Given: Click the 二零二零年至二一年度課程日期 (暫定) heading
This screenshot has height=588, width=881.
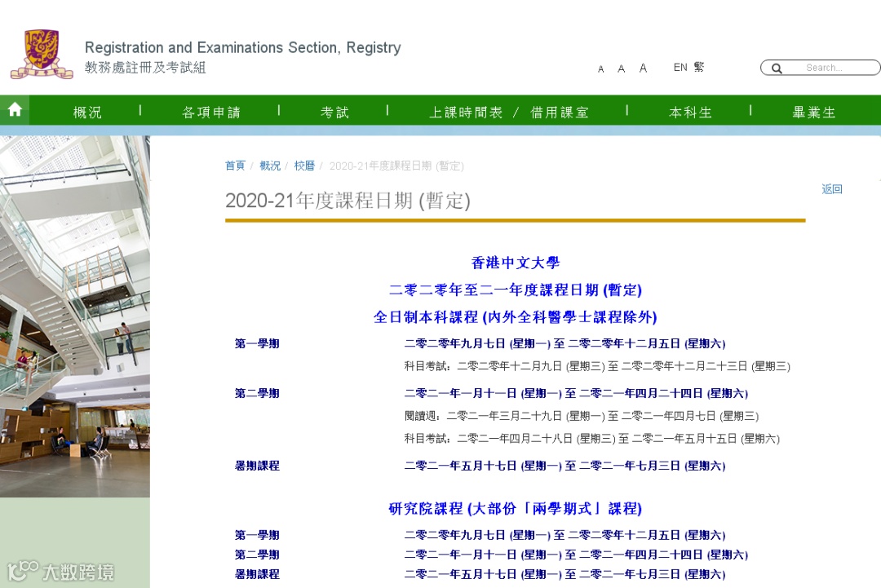Looking at the screenshot, I should (x=516, y=290).
